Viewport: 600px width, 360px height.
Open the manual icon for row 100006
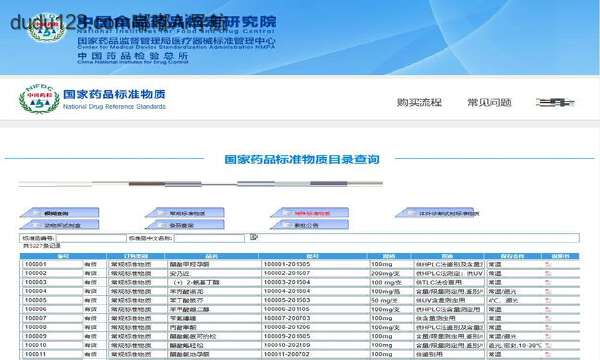[x=548, y=310]
